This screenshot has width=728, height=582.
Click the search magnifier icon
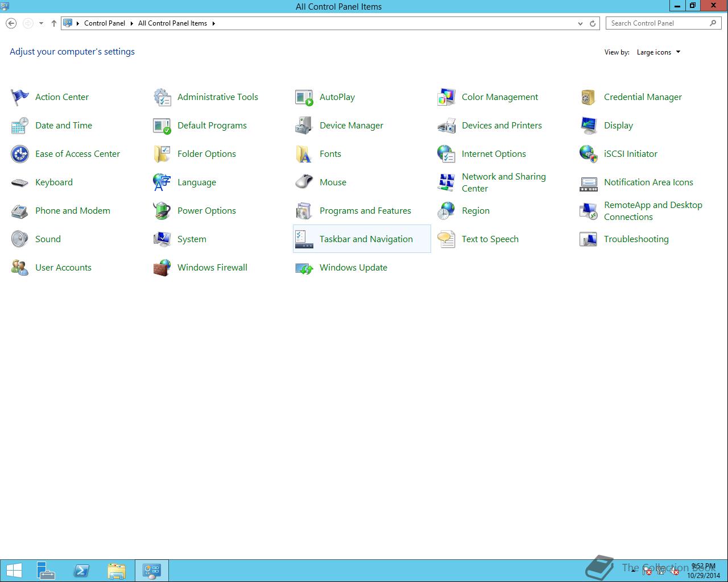coord(713,23)
